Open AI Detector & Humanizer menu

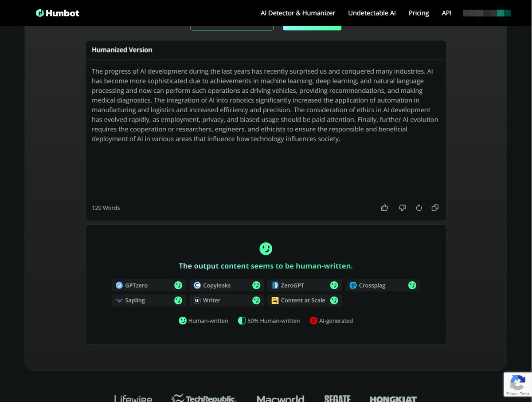298,13
